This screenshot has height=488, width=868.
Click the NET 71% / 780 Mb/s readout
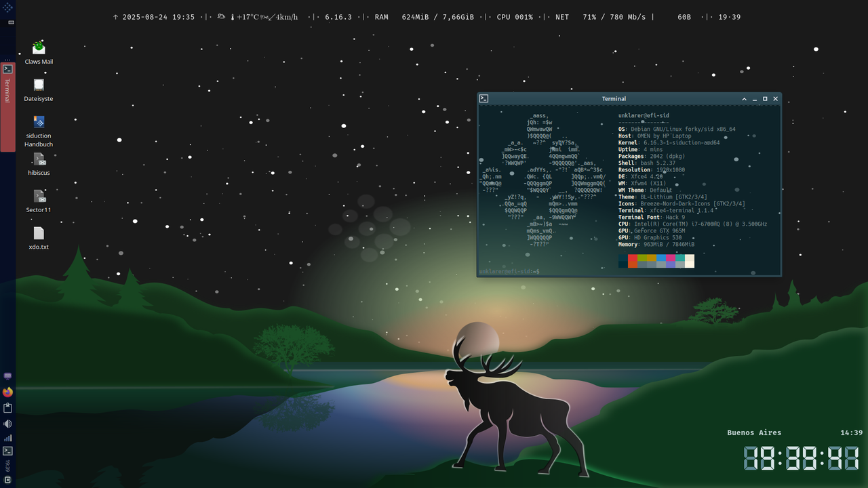602,17
